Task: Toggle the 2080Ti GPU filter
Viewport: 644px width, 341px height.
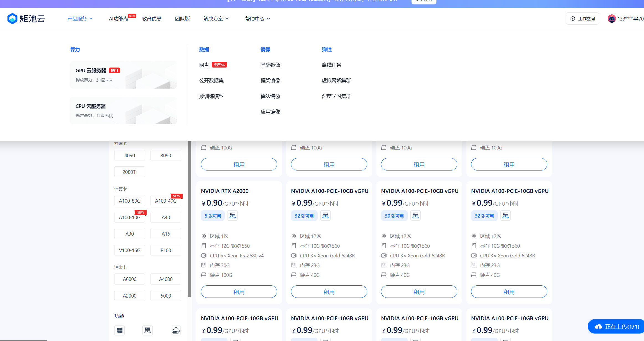Action: tap(130, 172)
